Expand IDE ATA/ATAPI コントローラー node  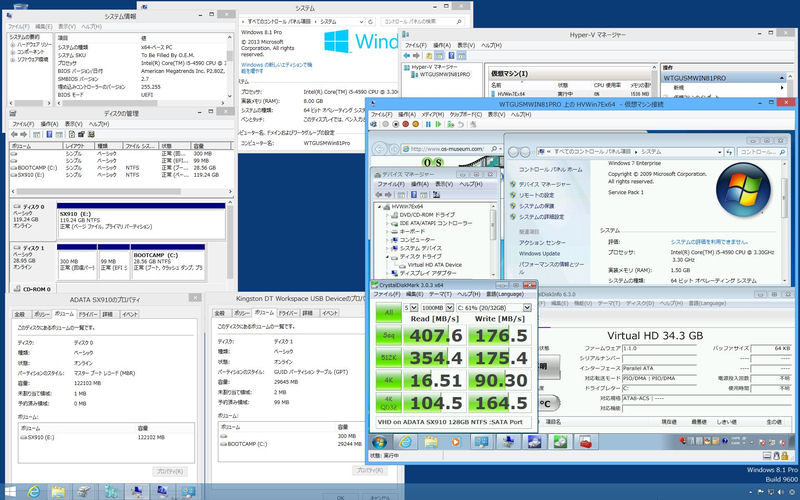(x=387, y=223)
